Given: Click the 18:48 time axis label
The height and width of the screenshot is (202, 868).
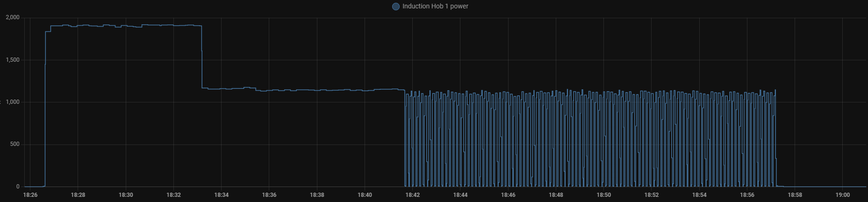Looking at the screenshot, I should coord(556,195).
